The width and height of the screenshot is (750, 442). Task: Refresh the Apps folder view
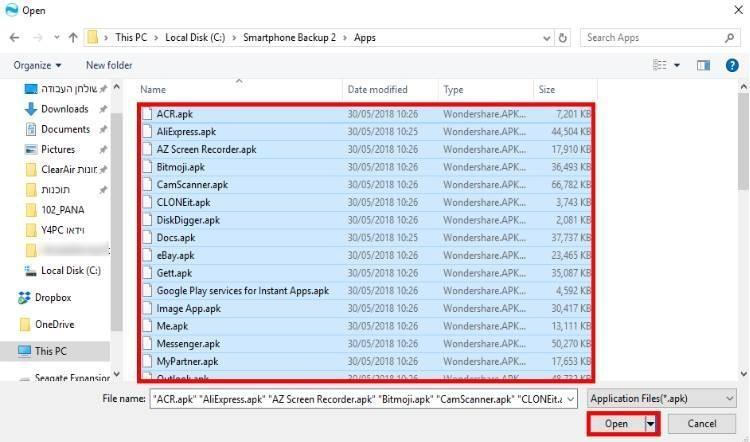pyautogui.click(x=562, y=37)
